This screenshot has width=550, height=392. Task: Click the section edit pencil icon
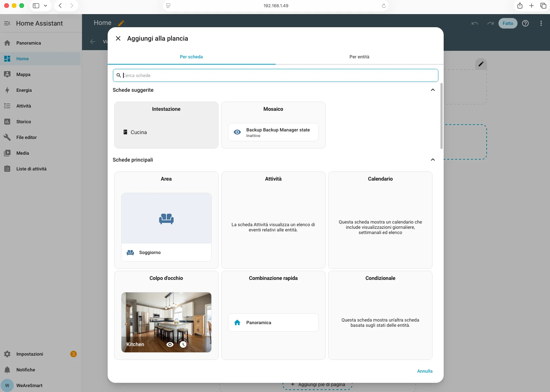(x=481, y=64)
